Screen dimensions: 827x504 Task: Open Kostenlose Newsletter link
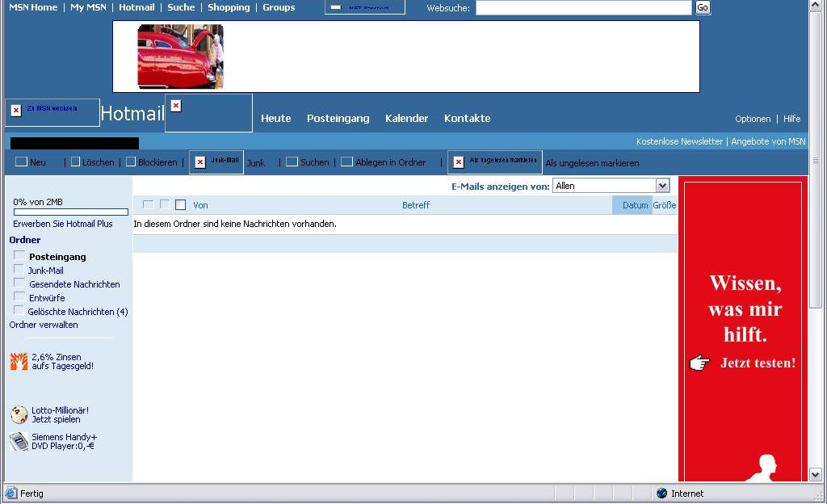coord(679,141)
